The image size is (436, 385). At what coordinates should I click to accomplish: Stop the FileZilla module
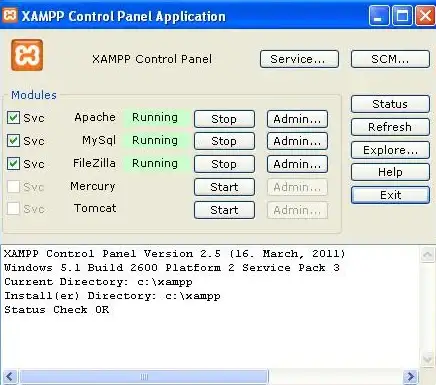point(224,164)
